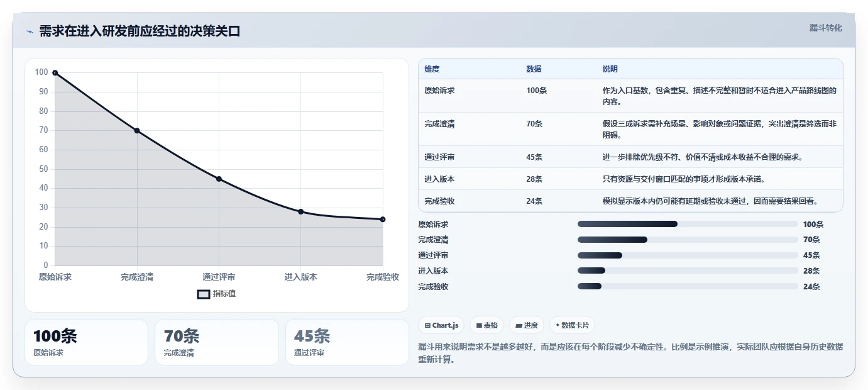Click the table icon in 表格 chip
Image resolution: width=868 pixels, height=390 pixels.
coord(479,326)
